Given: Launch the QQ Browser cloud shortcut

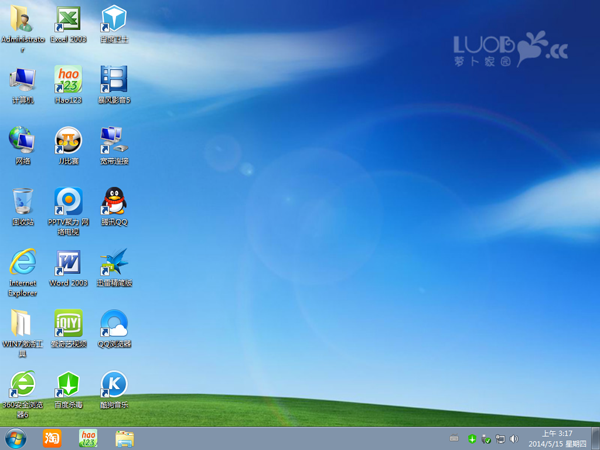Looking at the screenshot, I should click(114, 323).
